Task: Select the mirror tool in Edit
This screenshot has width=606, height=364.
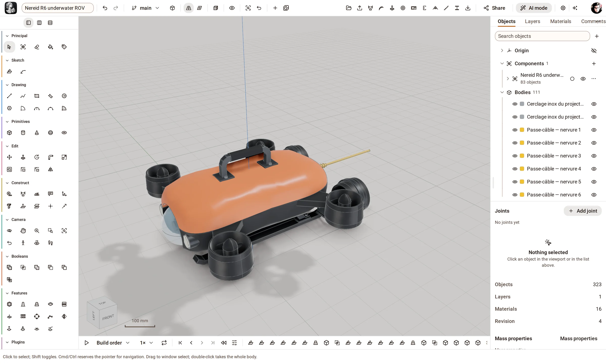Action: pos(50,170)
